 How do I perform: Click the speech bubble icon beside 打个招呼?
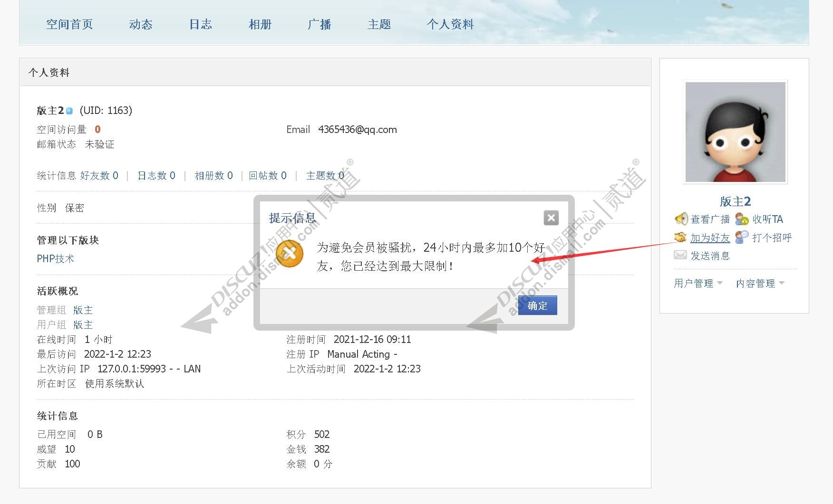[x=742, y=237]
